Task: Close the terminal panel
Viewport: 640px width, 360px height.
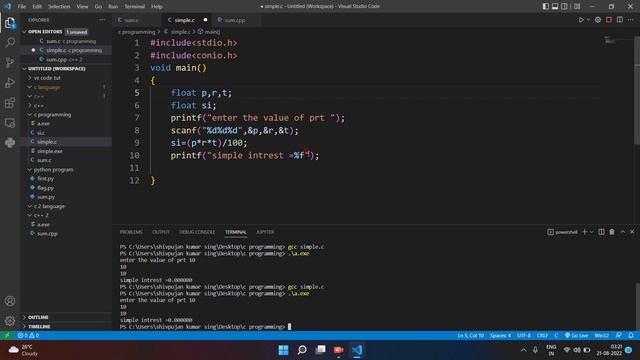Action: tap(632, 232)
